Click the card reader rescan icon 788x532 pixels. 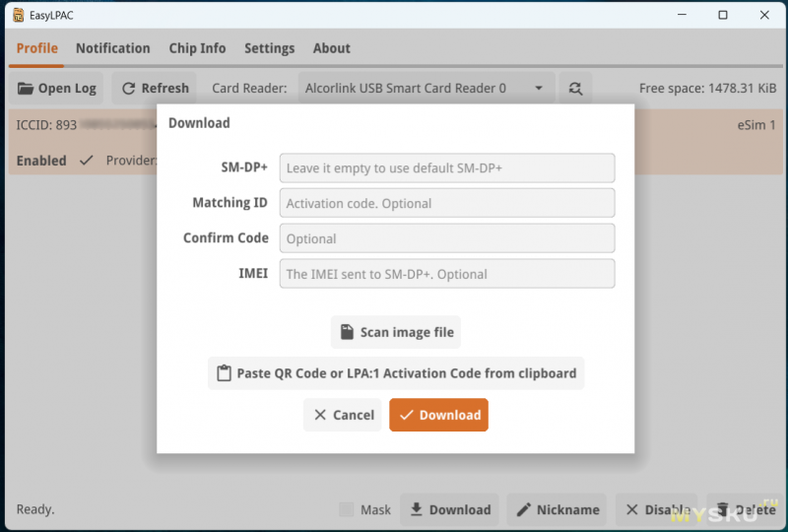click(x=575, y=89)
